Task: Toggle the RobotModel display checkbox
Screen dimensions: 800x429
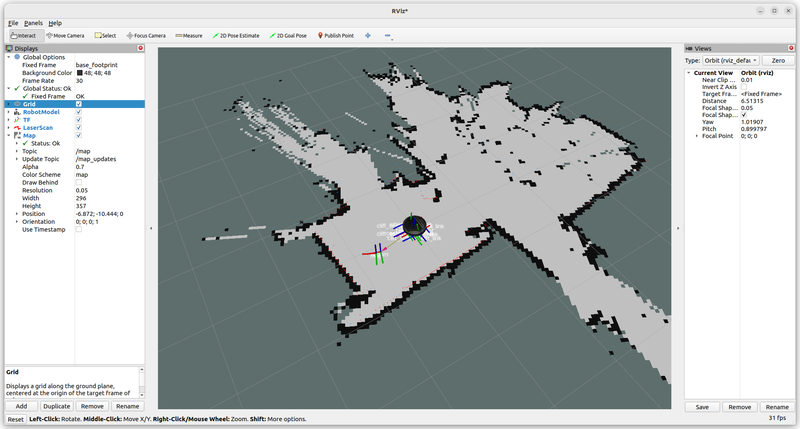Action: pos(79,112)
